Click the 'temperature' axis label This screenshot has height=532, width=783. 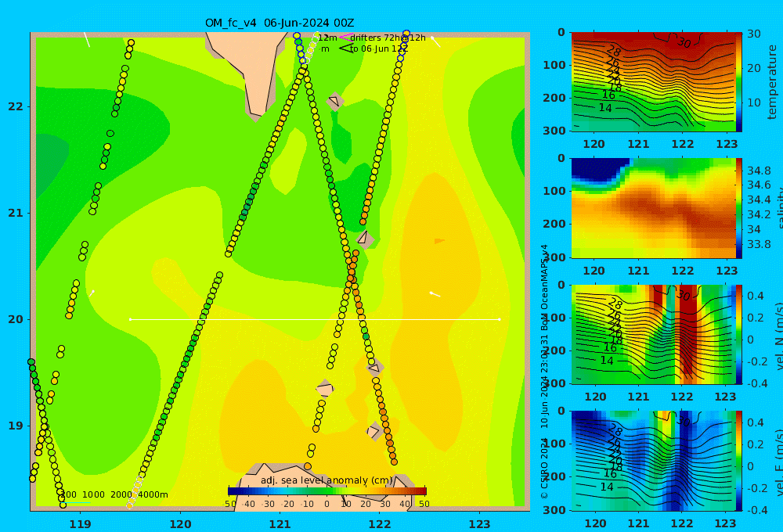coord(772,82)
